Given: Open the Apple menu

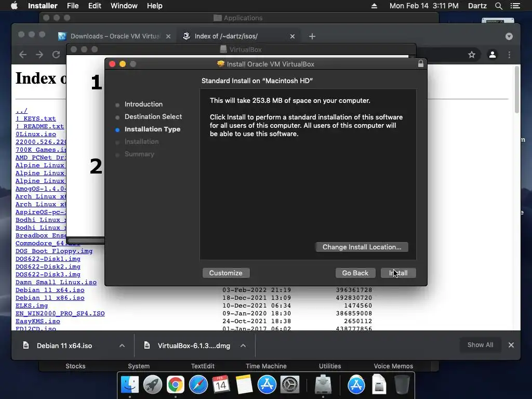Looking at the screenshot, I should click(x=14, y=6).
